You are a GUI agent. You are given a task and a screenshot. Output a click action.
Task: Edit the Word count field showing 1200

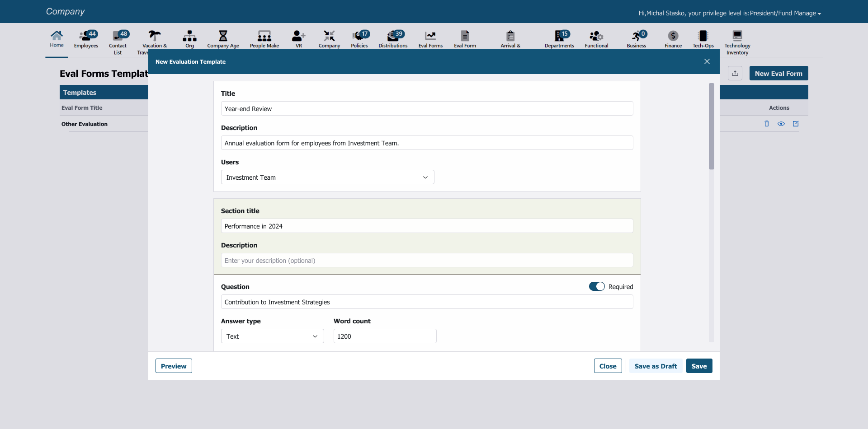[384, 336]
